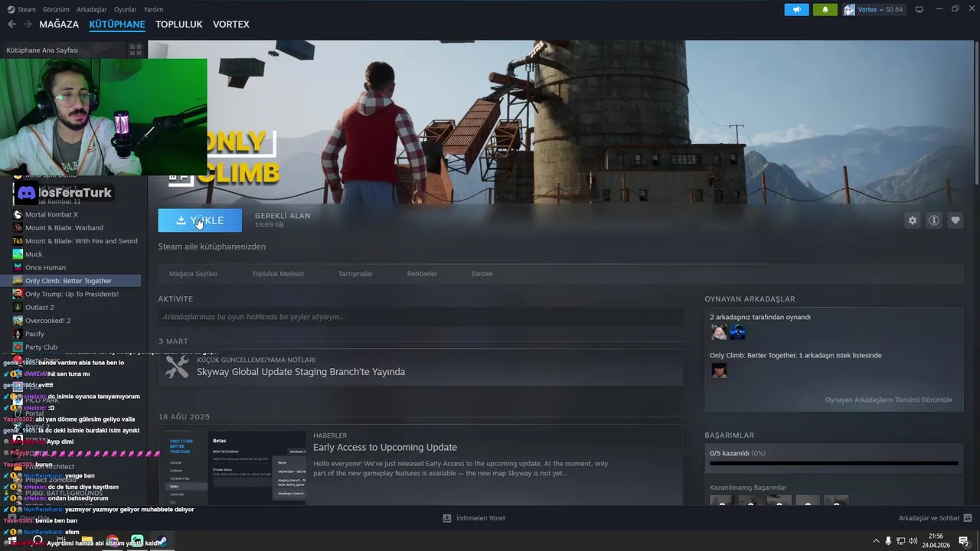The image size is (980, 551).
Task: Click the Overcooked! 2 game icon
Action: pyautogui.click(x=18, y=321)
